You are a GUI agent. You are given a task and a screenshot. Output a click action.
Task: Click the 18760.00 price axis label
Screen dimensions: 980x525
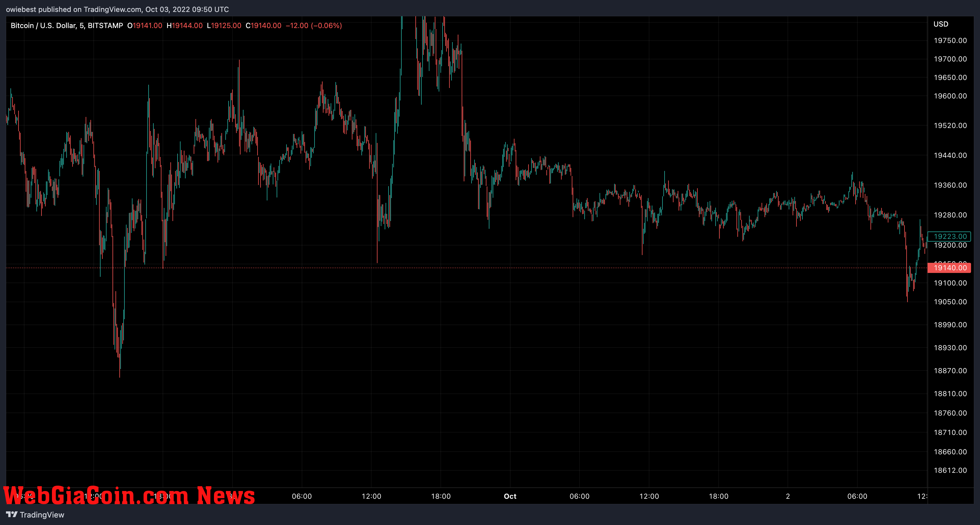coord(950,413)
